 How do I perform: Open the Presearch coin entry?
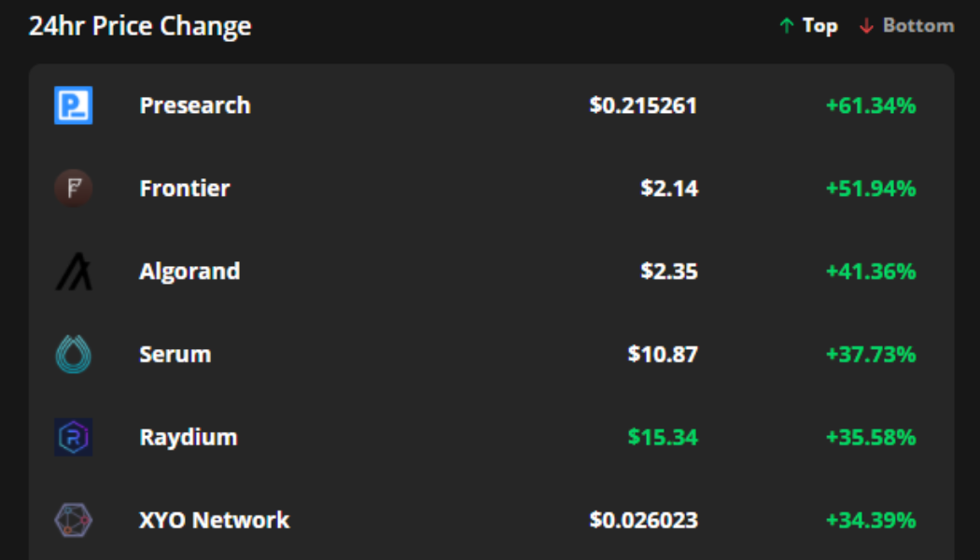pos(195,105)
